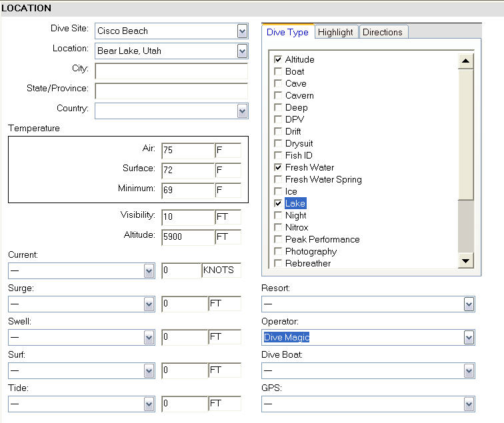This screenshot has height=423, width=504.
Task: Check the Photography dive type
Action: 279,251
